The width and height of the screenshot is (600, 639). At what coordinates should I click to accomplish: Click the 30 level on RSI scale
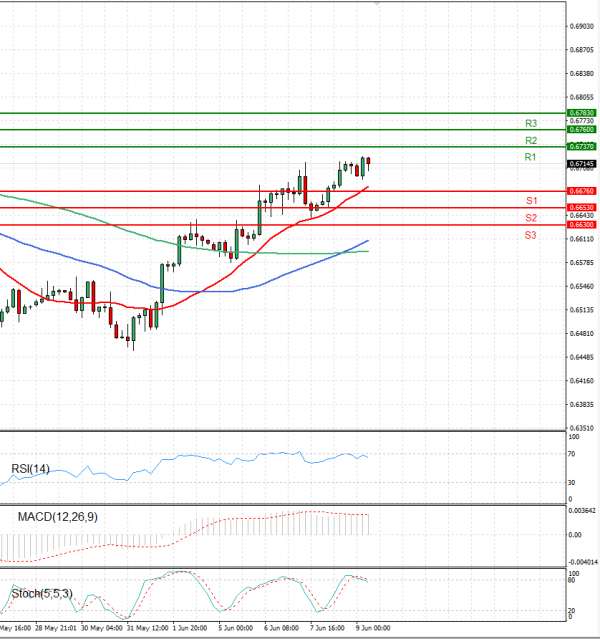tap(571, 483)
